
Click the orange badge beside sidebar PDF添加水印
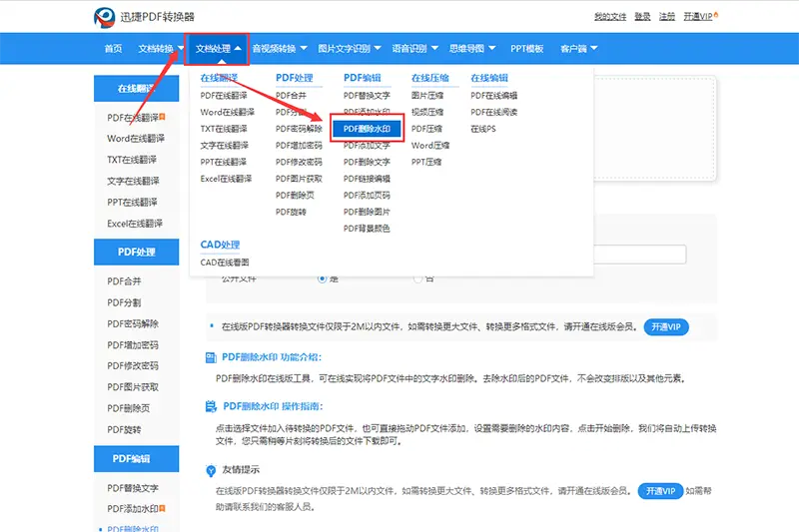tap(162, 508)
